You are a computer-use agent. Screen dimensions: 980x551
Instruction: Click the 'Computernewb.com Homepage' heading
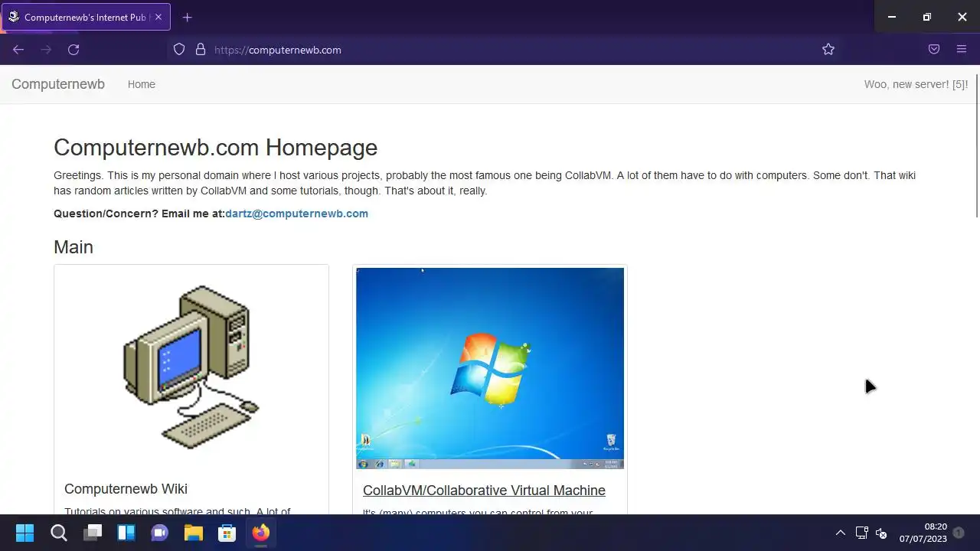click(215, 148)
